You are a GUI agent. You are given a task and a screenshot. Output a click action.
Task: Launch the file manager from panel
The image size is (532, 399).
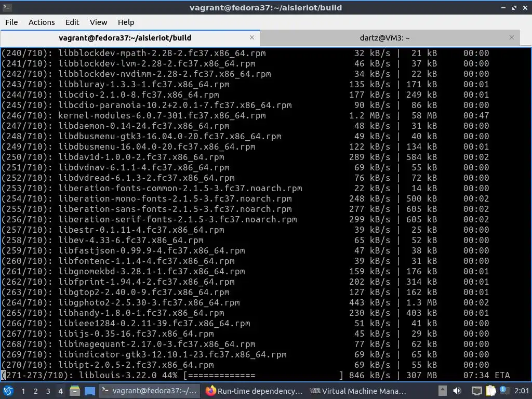75,391
